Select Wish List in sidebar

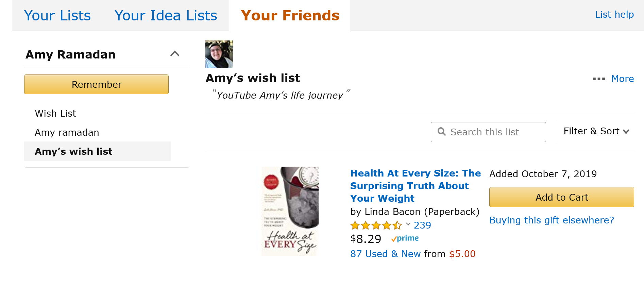click(55, 113)
